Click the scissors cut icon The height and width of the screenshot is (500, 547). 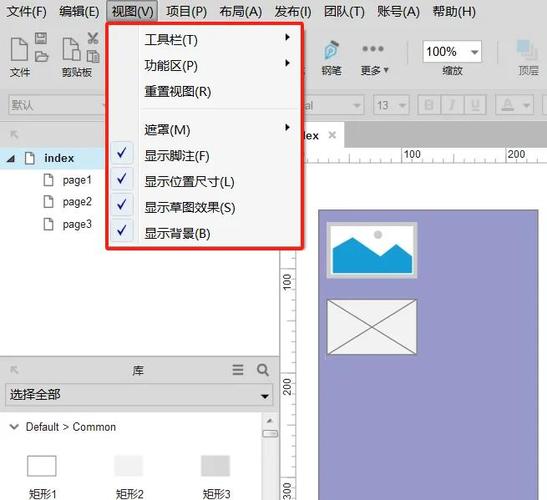pyautogui.click(x=93, y=38)
